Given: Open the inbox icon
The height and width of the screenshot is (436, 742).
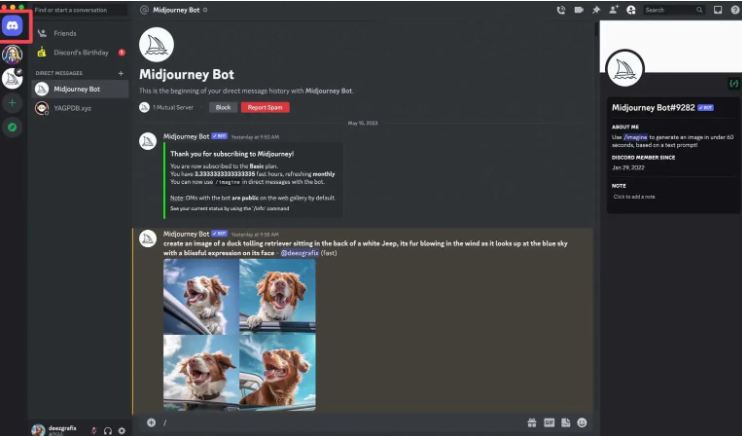Looking at the screenshot, I should pyautogui.click(x=717, y=10).
